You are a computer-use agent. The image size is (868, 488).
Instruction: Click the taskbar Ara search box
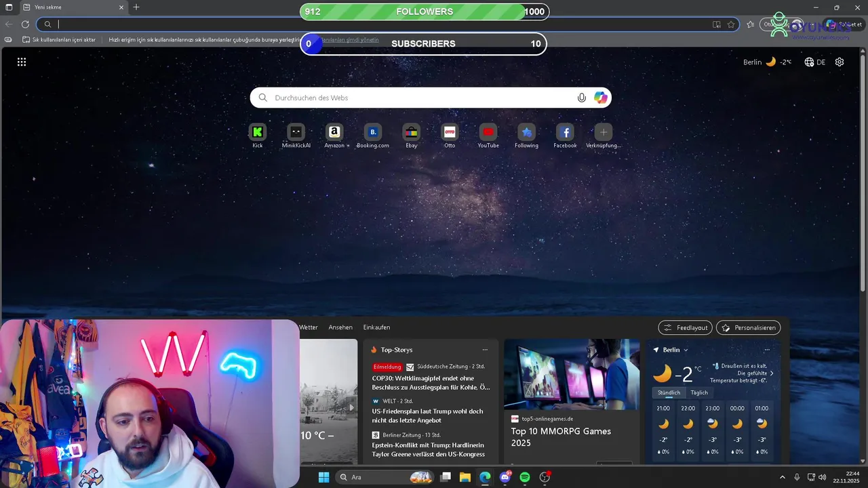click(x=385, y=477)
